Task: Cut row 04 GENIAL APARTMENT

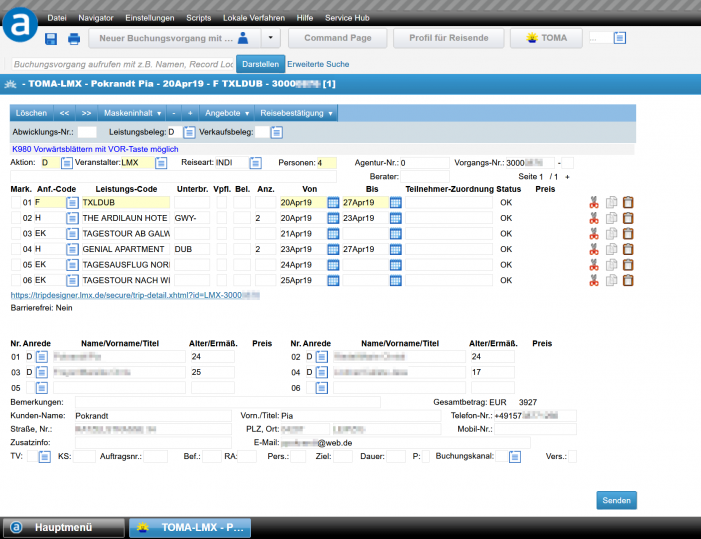Action: (594, 249)
